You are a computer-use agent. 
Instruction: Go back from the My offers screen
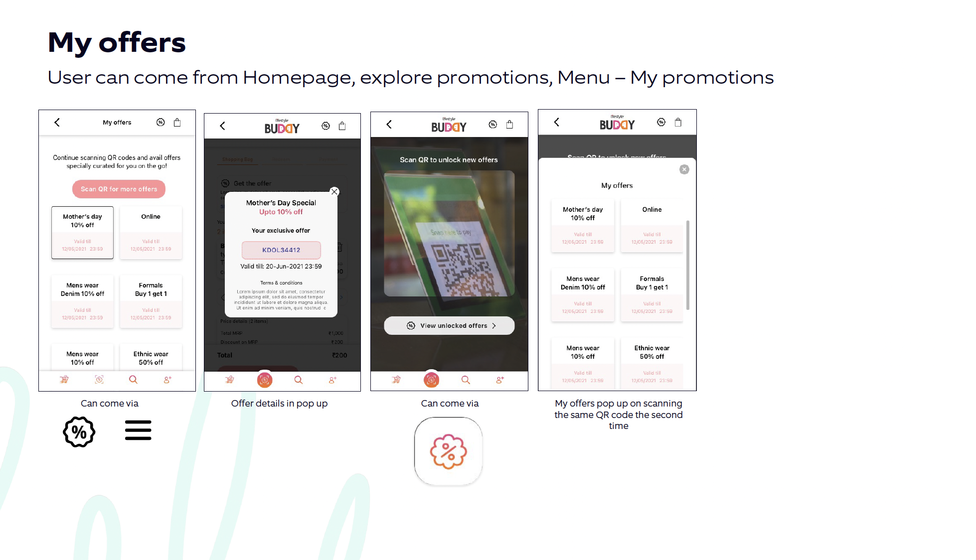[x=57, y=122]
